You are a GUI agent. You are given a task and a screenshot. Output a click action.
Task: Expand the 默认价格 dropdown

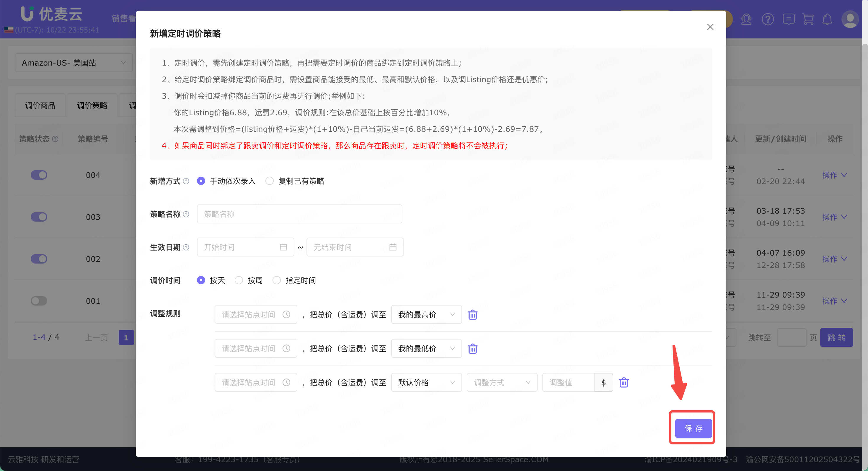click(x=426, y=382)
